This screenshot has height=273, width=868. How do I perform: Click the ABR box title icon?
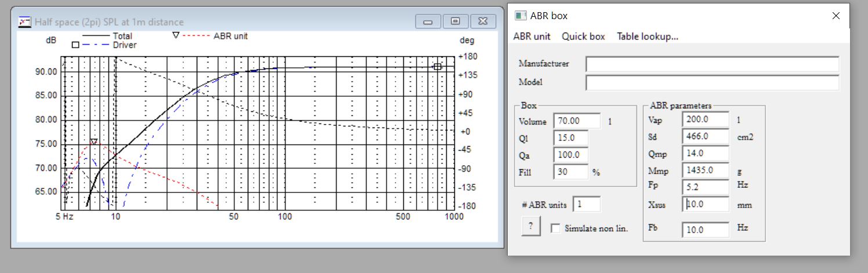(x=520, y=16)
